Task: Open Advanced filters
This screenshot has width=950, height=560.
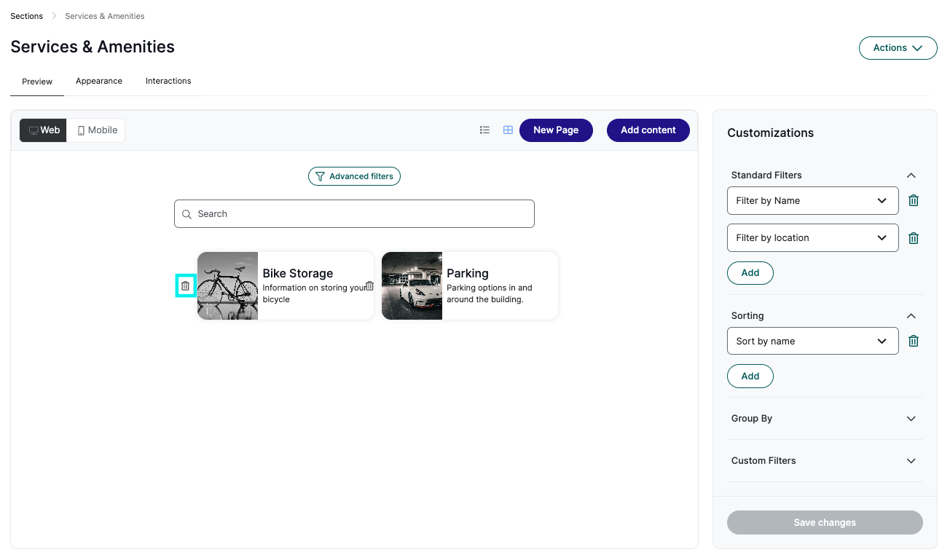Action: (354, 176)
